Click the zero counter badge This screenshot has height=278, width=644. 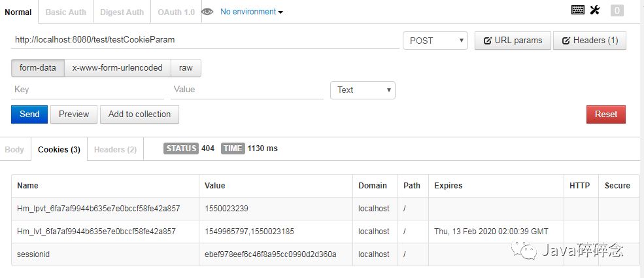[x=617, y=10]
